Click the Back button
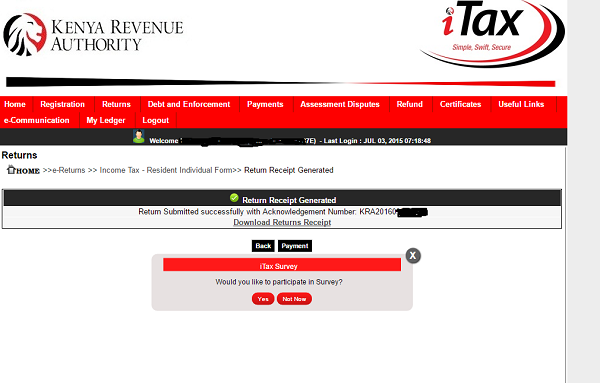The image size is (600, 383). point(263,246)
